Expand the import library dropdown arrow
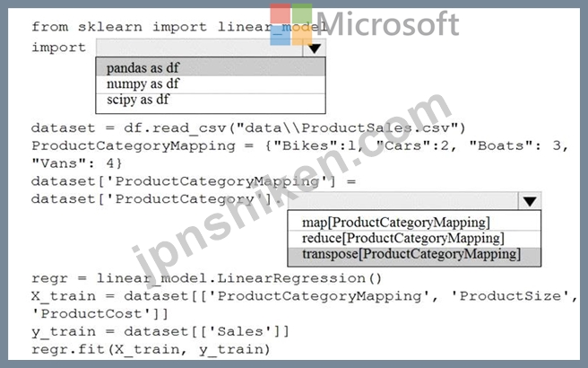Image resolution: width=588 pixels, height=368 pixels. 315,48
